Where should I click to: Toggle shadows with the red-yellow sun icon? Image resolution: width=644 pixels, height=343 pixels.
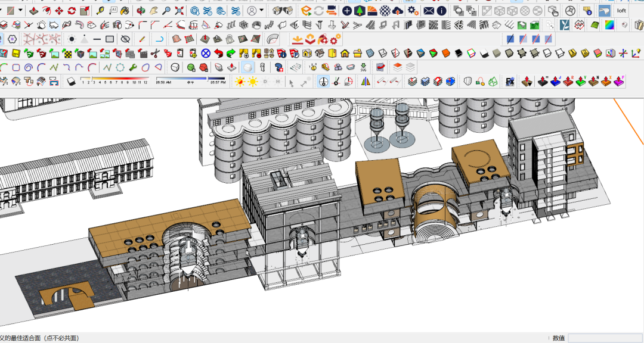[x=240, y=81]
